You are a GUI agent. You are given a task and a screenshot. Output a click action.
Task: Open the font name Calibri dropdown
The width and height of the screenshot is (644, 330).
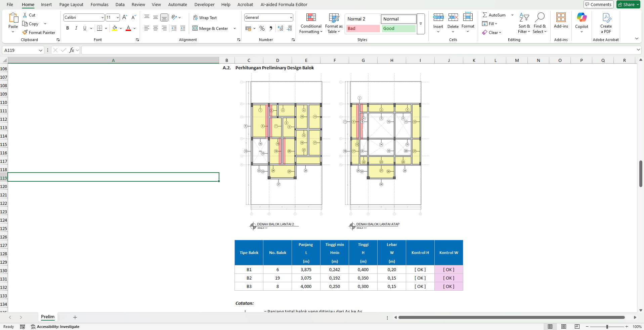(102, 17)
